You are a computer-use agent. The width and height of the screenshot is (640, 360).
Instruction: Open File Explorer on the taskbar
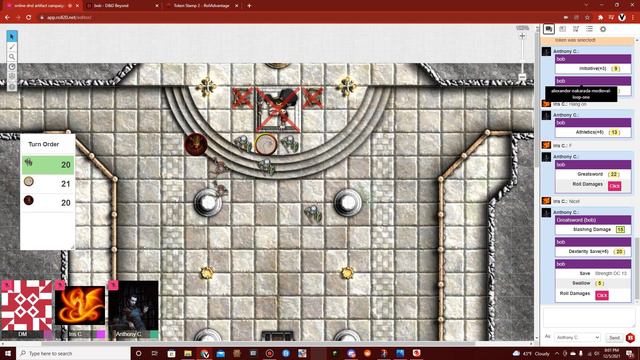click(187, 353)
